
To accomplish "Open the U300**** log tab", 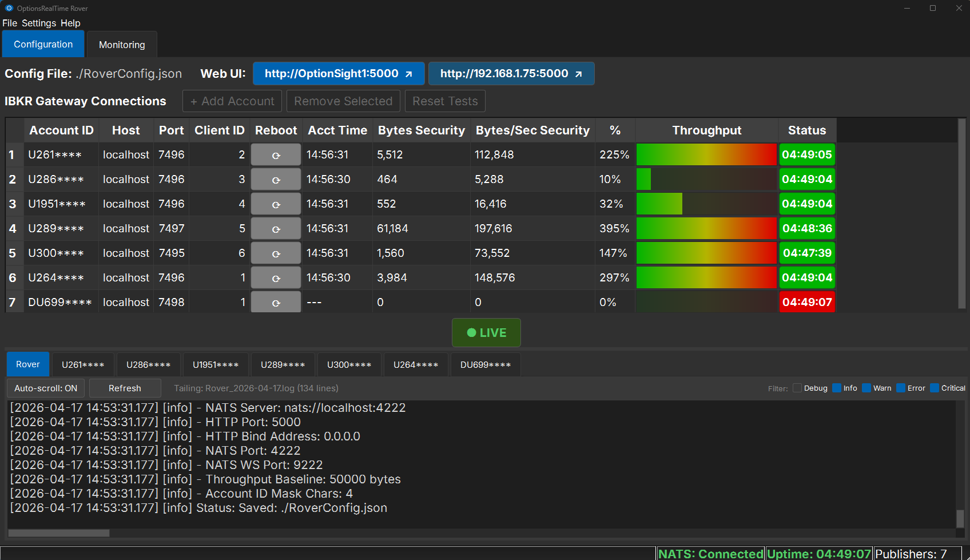I will pyautogui.click(x=349, y=364).
